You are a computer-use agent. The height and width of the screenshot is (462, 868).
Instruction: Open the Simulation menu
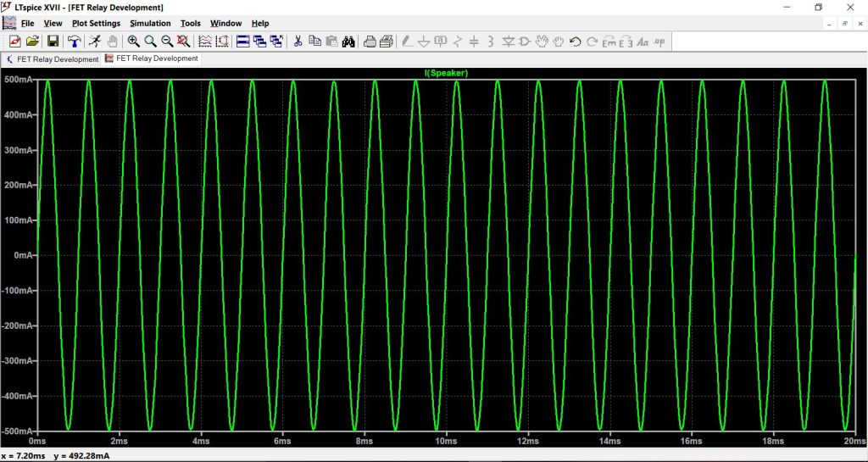(x=150, y=23)
